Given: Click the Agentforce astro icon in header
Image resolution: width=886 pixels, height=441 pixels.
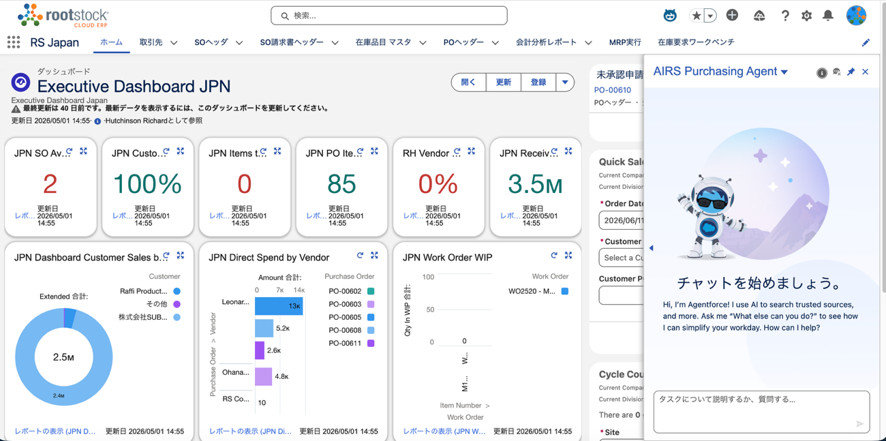Looking at the screenshot, I should (670, 15).
